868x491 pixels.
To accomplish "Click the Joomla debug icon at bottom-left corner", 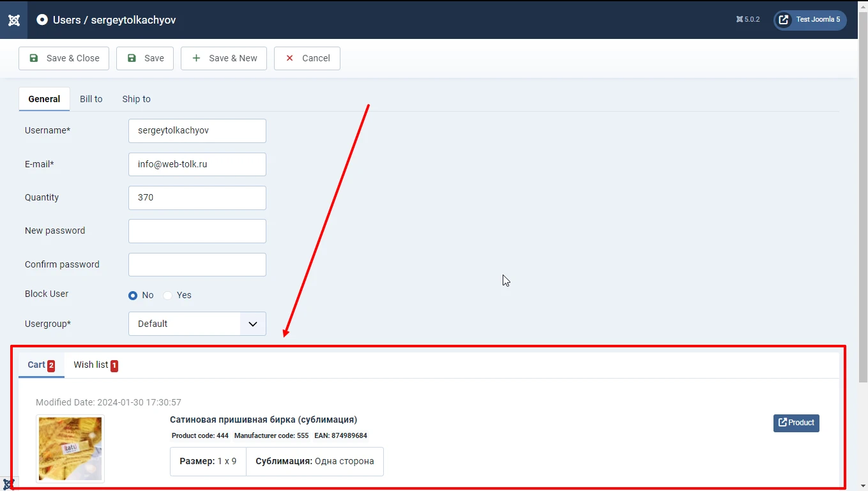I will point(8,484).
